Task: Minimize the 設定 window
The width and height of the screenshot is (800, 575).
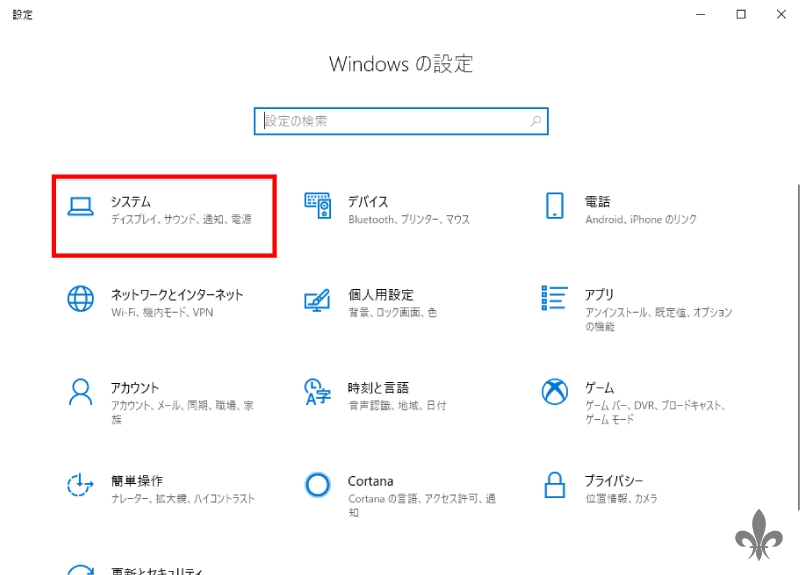Action: [701, 14]
